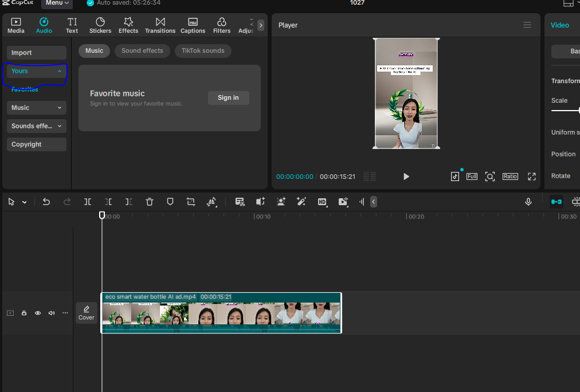Open the Effects panel
Viewport: 580px width, 392px height.
[x=128, y=25]
